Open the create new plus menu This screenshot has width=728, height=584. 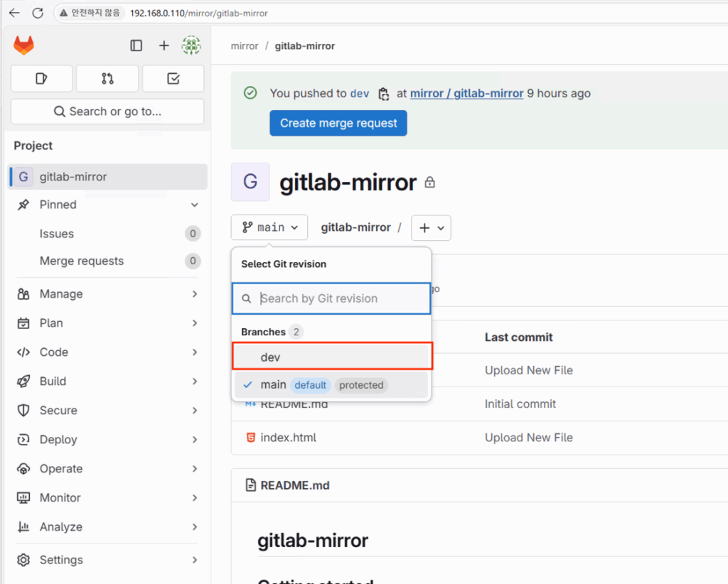[164, 45]
